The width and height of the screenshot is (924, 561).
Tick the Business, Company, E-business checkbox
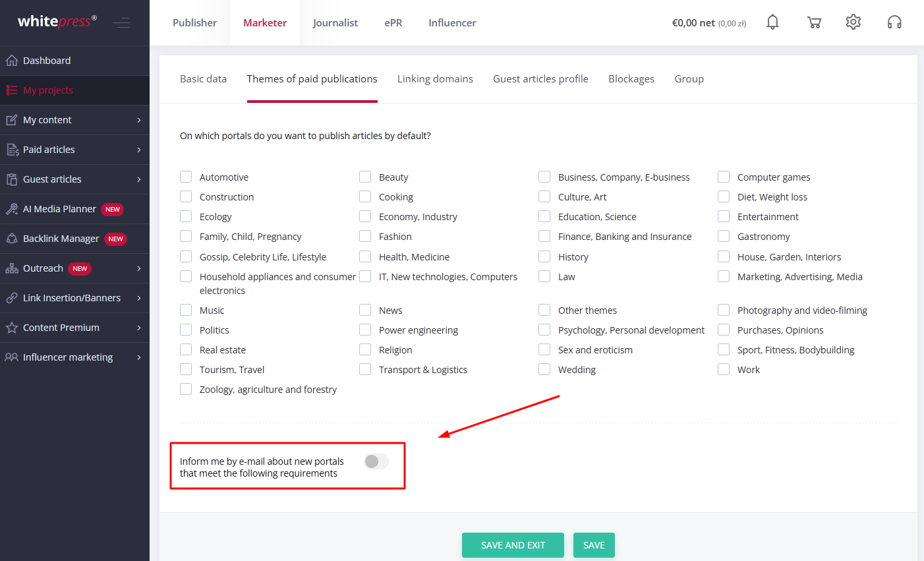click(x=544, y=177)
